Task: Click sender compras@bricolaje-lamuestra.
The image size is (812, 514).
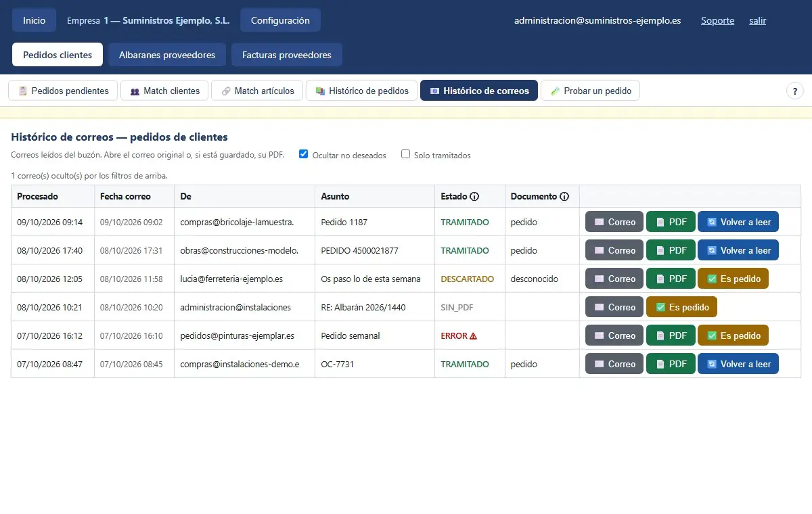Action: [237, 222]
